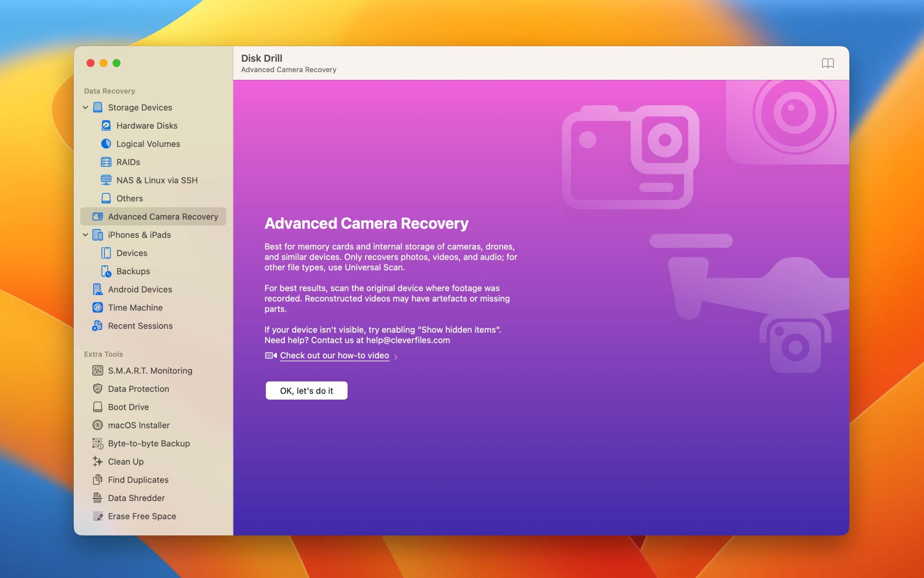Viewport: 924px width, 578px height.
Task: Click the RAIDs icon
Action: [x=106, y=162]
